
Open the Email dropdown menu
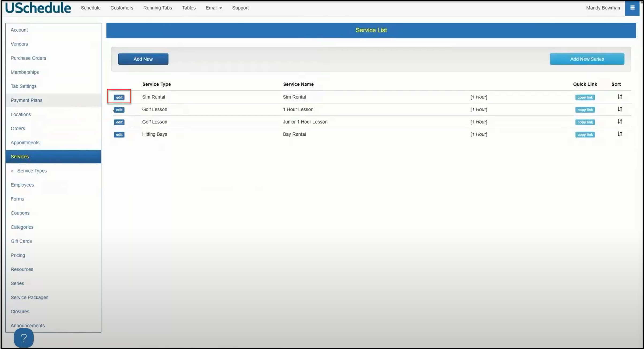point(214,8)
